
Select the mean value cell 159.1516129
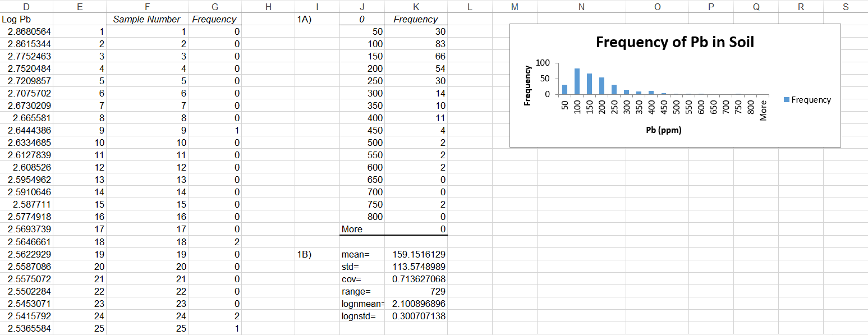pyautogui.click(x=416, y=254)
